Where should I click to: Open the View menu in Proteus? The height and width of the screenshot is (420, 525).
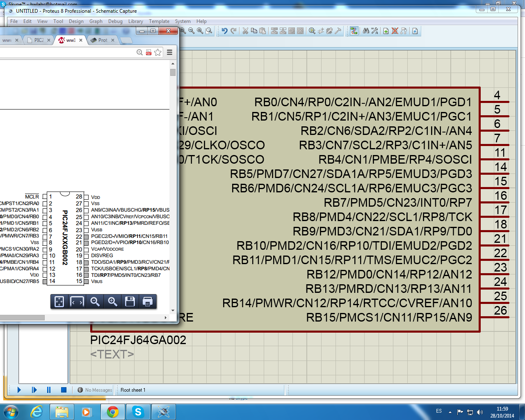43,21
